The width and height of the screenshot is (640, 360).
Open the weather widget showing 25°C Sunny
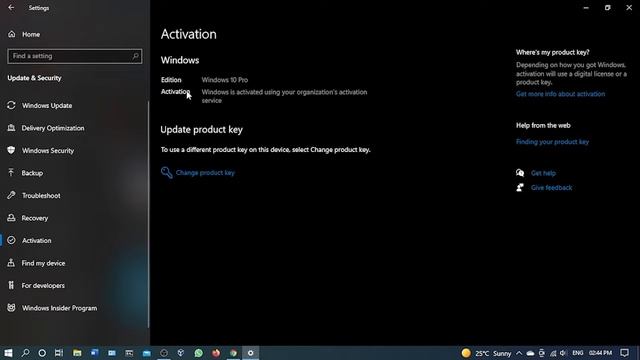tap(487, 353)
